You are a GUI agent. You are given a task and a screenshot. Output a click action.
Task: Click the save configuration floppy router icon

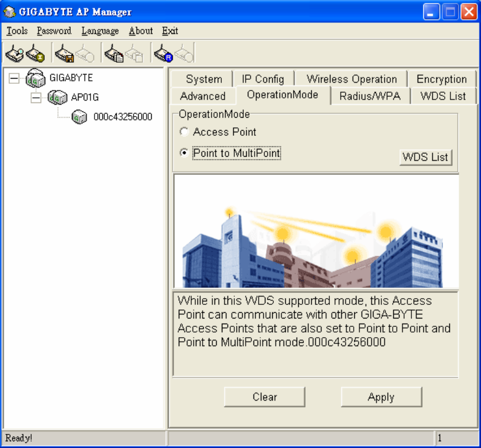64,53
